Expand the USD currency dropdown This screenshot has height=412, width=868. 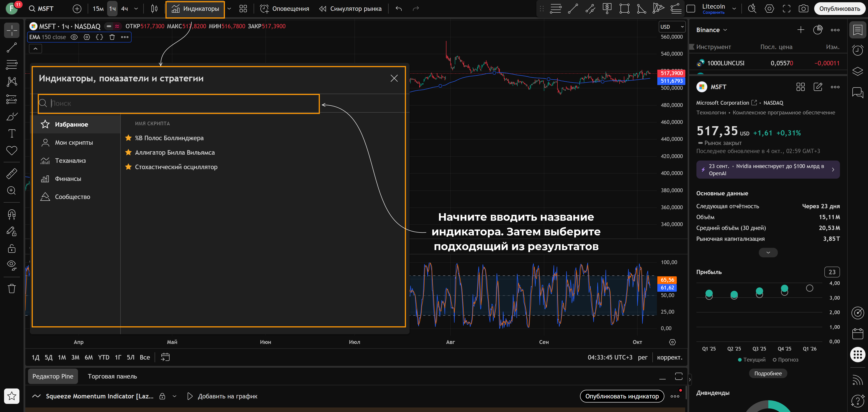coord(672,27)
